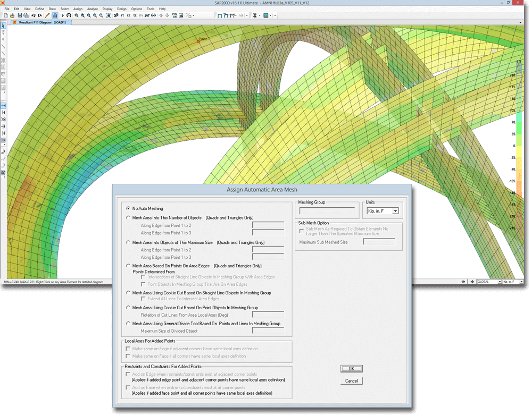The height and width of the screenshot is (415, 532).
Task: Open the GLOBAL coordinate system dropdown
Action: point(499,282)
